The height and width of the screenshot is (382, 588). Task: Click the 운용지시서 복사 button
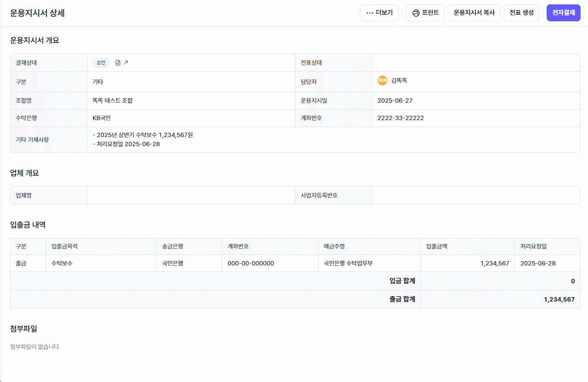click(474, 13)
